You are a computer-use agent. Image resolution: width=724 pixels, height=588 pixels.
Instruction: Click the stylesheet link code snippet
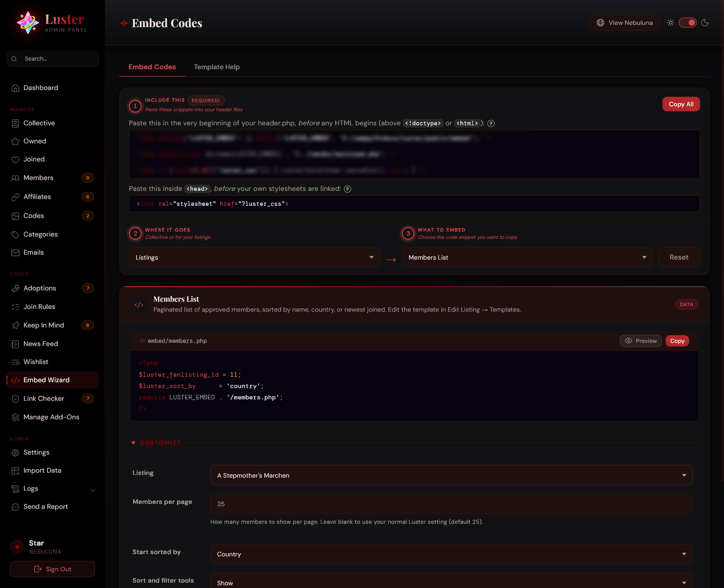pos(414,204)
